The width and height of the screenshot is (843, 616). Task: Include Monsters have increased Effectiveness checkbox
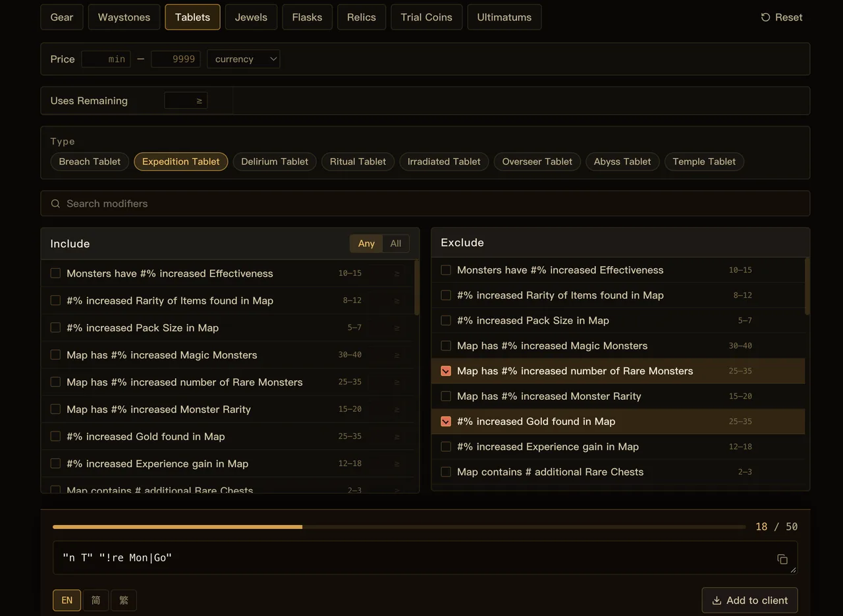pos(55,273)
